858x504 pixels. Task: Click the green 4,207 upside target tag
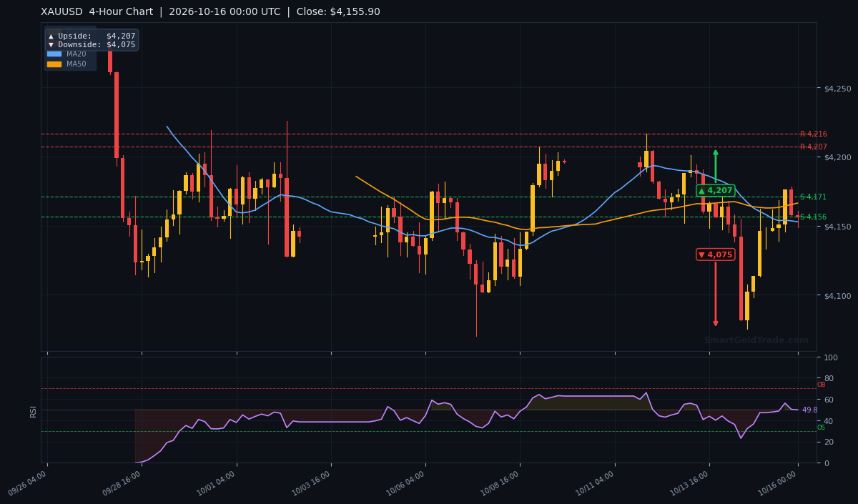click(715, 191)
